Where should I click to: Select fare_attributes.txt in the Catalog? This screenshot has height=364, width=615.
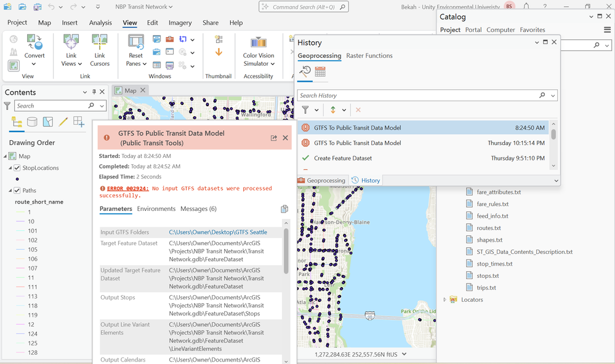[x=499, y=192]
